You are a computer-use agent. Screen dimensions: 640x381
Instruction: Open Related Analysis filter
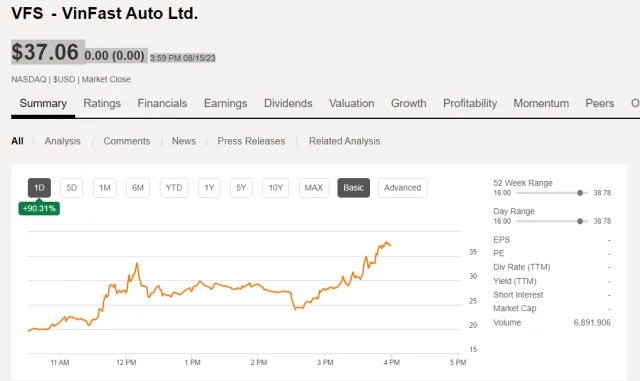coord(344,141)
